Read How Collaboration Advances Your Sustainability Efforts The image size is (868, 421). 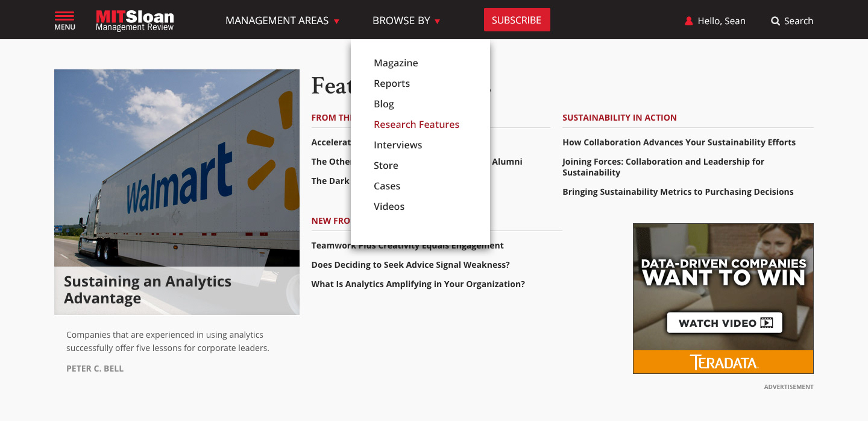click(679, 142)
